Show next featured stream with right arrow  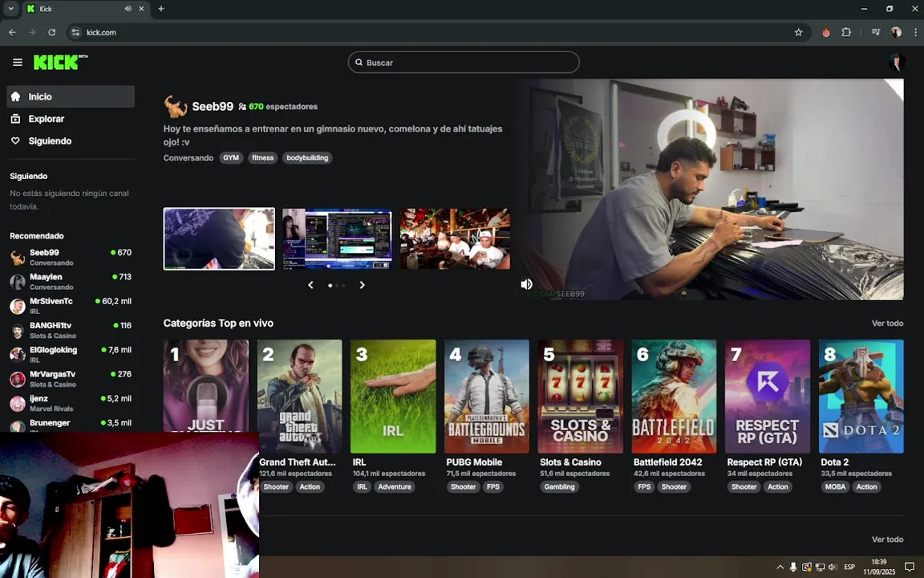click(x=362, y=285)
